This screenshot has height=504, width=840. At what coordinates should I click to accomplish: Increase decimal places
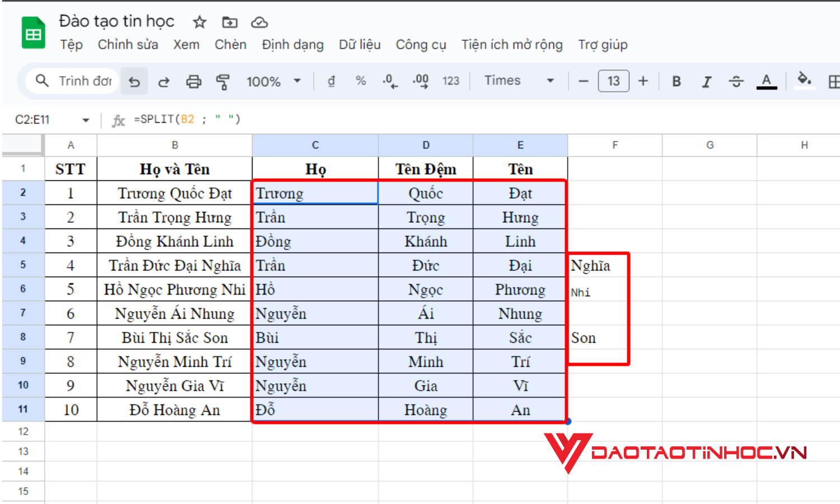pyautogui.click(x=421, y=82)
